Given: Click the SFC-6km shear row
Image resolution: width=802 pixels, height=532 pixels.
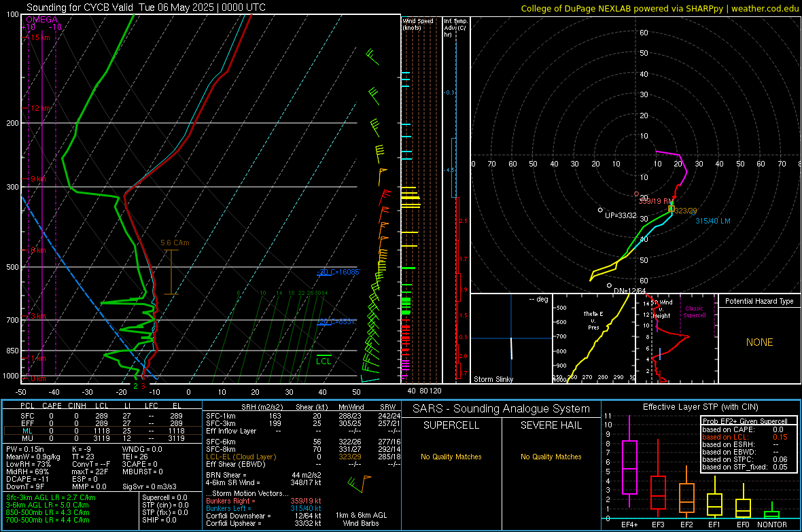Looking at the screenshot, I should [x=303, y=442].
